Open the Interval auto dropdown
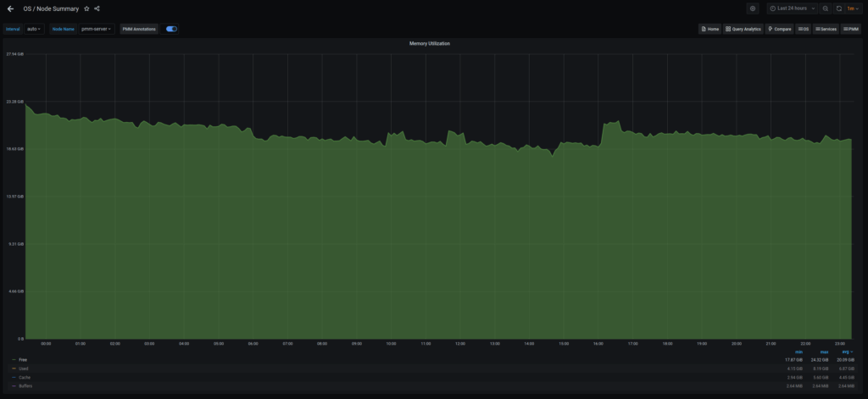The width and height of the screenshot is (868, 399). point(35,29)
